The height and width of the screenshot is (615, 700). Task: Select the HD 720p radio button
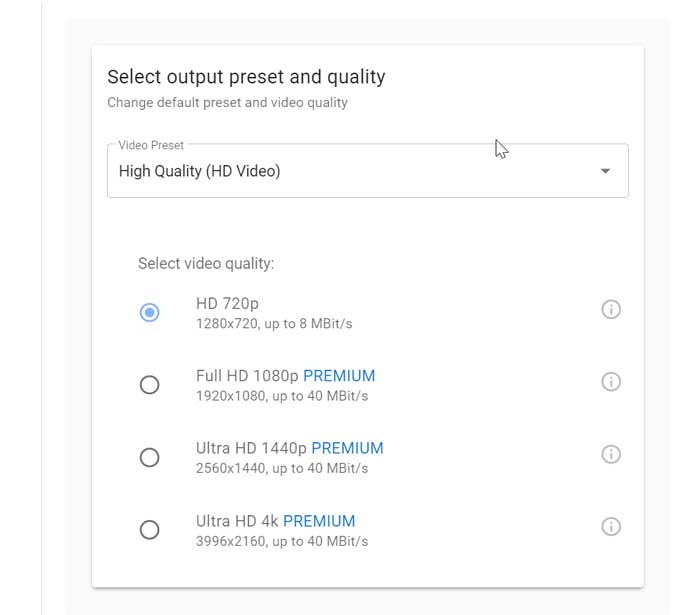point(149,313)
